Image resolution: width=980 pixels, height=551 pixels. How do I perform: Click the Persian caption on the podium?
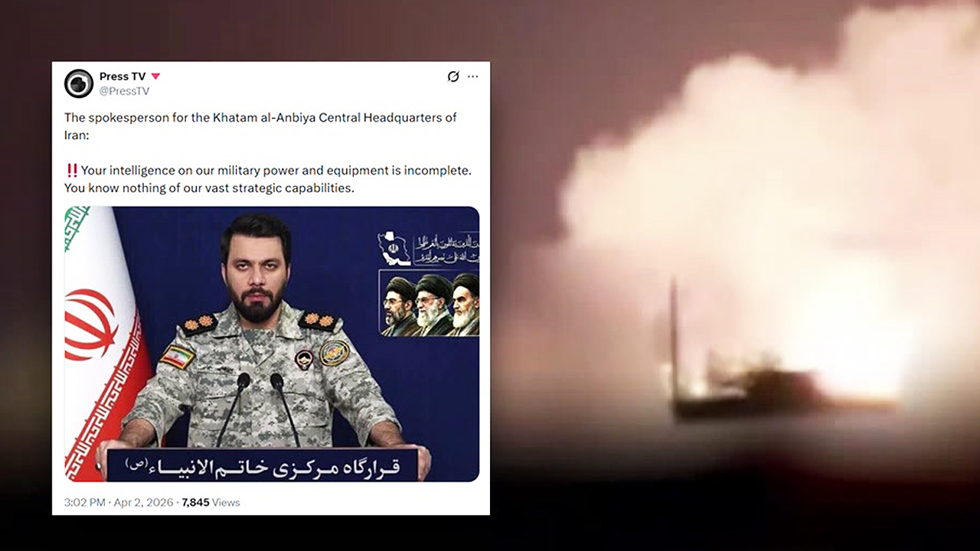(x=262, y=465)
